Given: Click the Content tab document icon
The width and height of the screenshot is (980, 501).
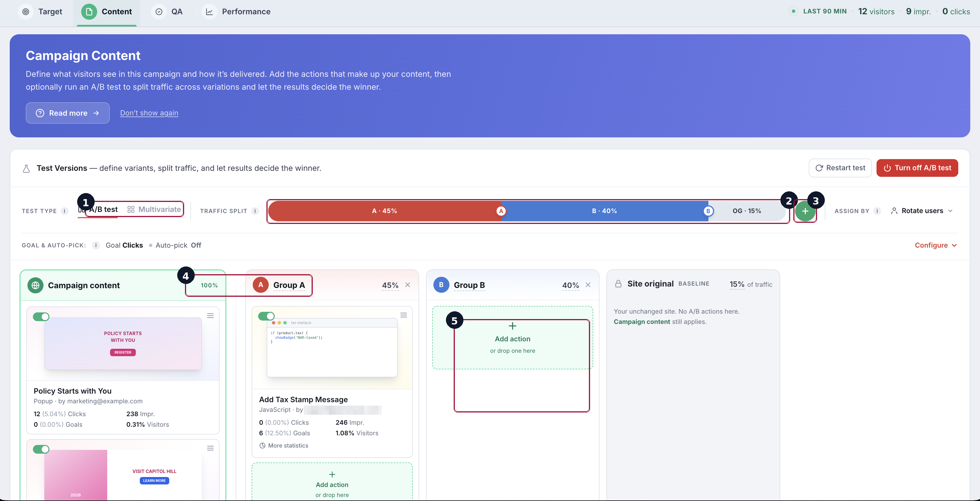Looking at the screenshot, I should tap(89, 11).
